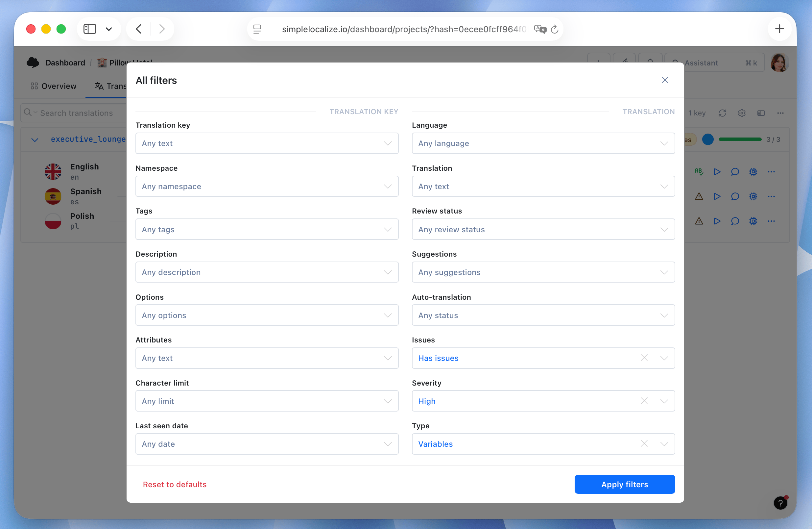Open a new browser tab
The width and height of the screenshot is (812, 529).
[779, 29]
